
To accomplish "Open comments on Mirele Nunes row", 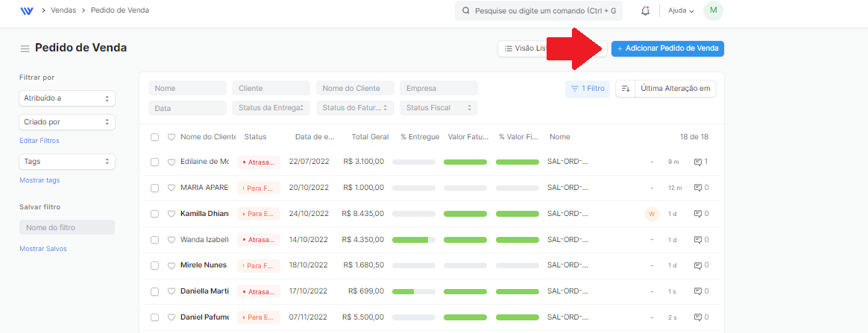I will 701,265.
